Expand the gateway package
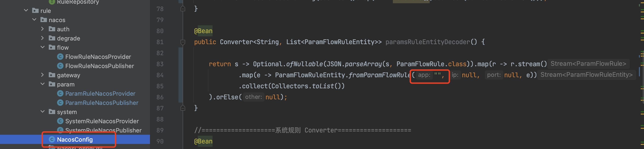This screenshot has width=644, height=149. (43, 75)
